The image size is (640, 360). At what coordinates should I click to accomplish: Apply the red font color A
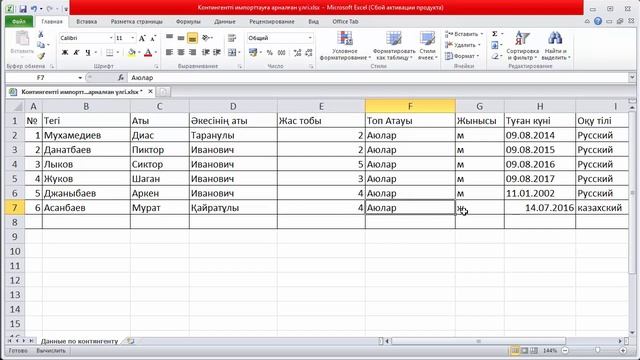[148, 53]
